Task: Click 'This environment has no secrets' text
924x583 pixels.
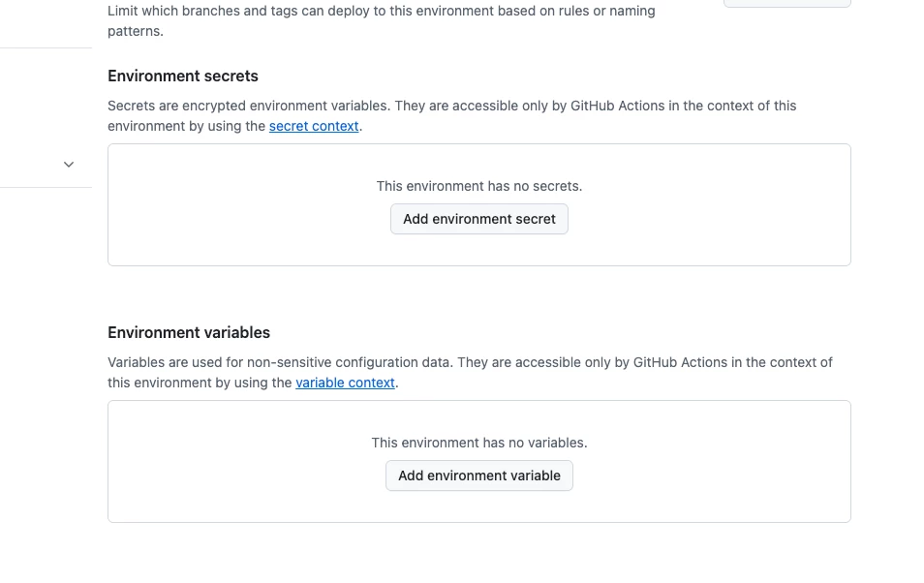Action: click(479, 186)
